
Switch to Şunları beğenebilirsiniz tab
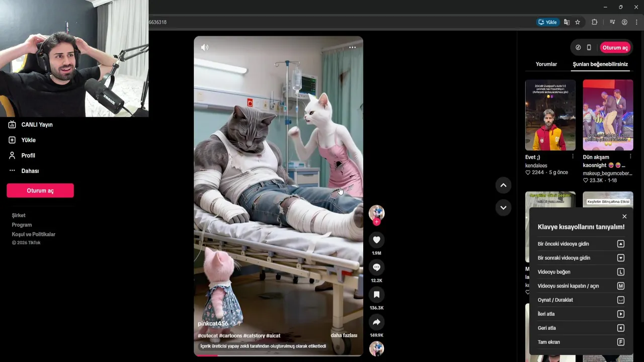tap(600, 64)
